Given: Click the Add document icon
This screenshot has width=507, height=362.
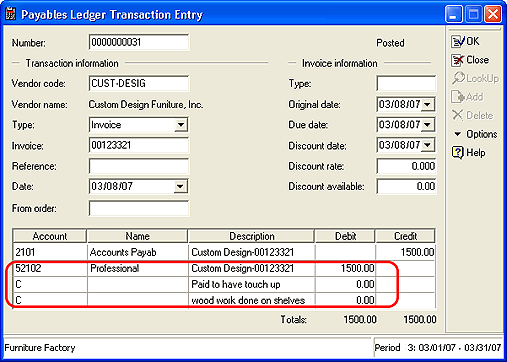Looking at the screenshot, I should point(458,97).
